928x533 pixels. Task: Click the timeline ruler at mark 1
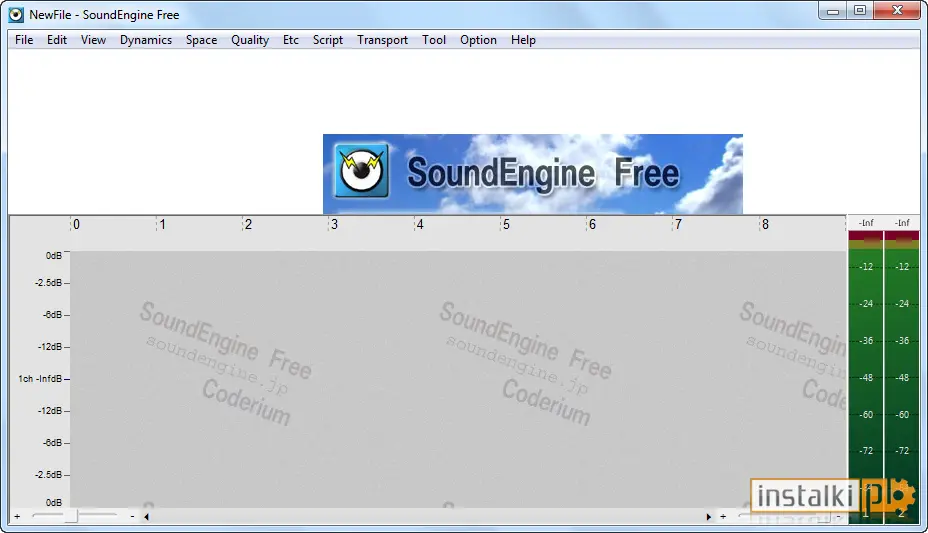coord(162,225)
